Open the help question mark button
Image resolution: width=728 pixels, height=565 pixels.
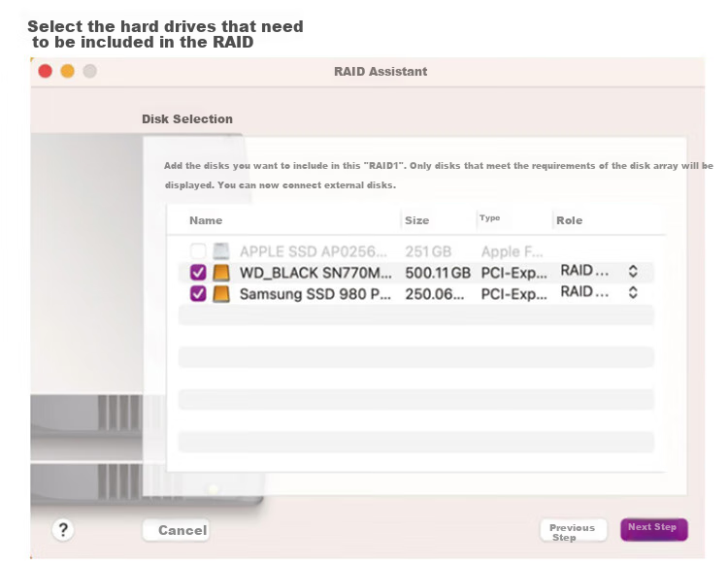click(63, 530)
